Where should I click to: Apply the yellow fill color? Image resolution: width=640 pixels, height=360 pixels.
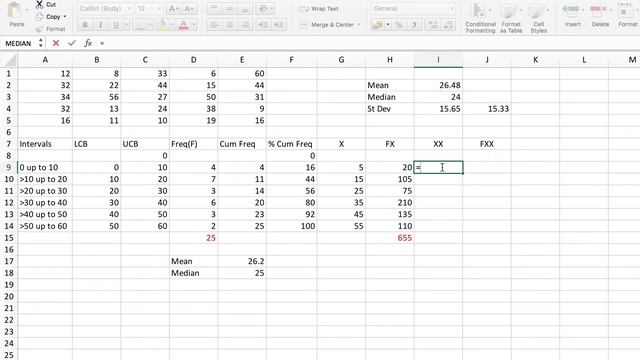162,25
